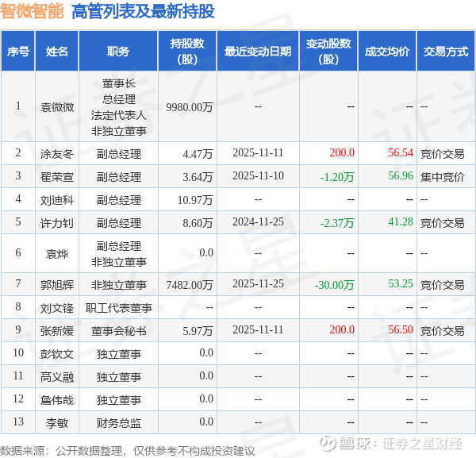Click the date 2024-11-25
Viewport: 476px width, 458px height.
258,221
